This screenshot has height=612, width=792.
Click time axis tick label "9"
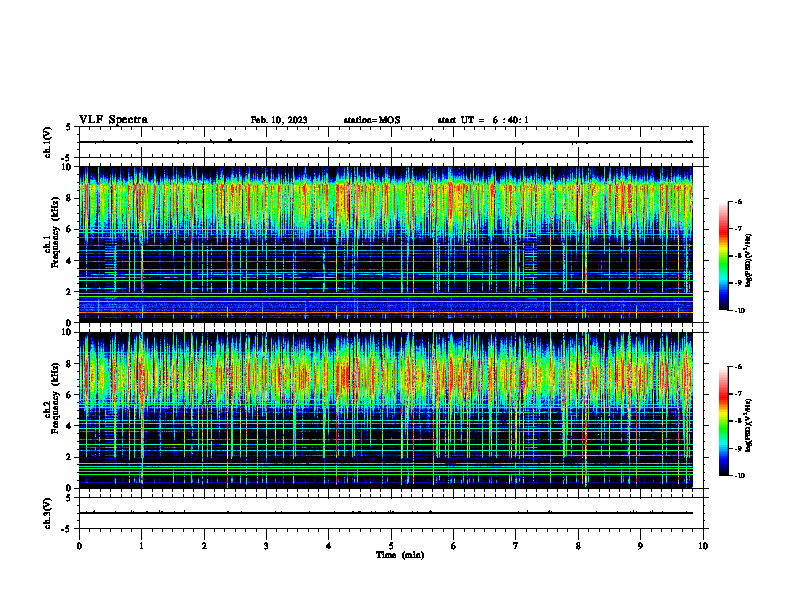[x=640, y=546]
